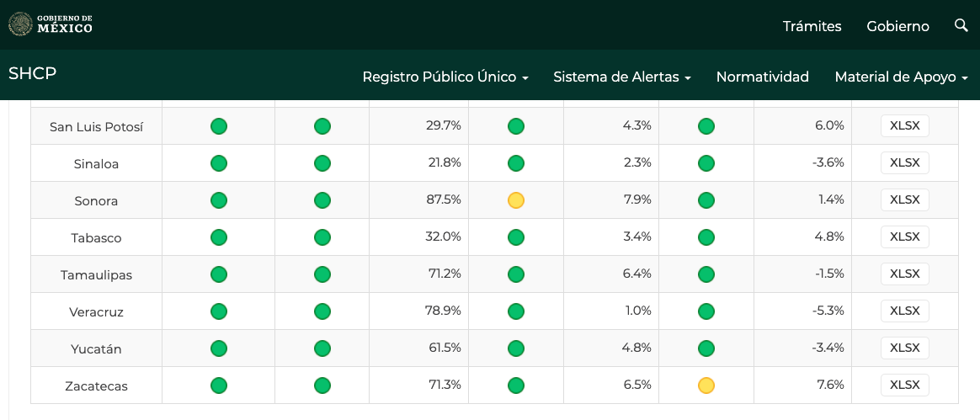The image size is (980, 420).
Task: Click the SHCP site title
Action: tap(32, 73)
